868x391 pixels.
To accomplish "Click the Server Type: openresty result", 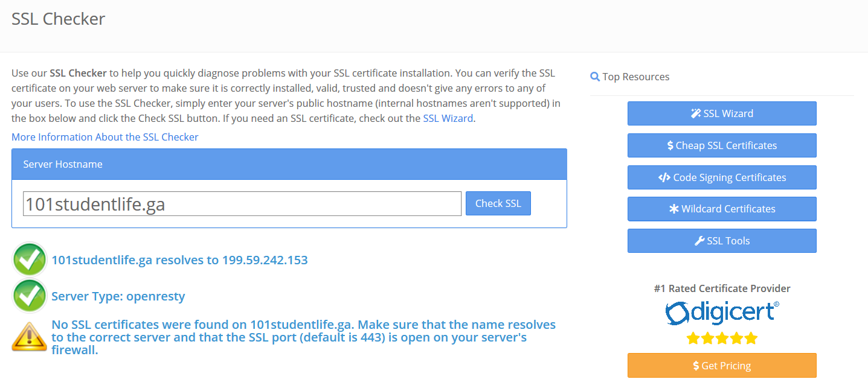I will pos(118,296).
